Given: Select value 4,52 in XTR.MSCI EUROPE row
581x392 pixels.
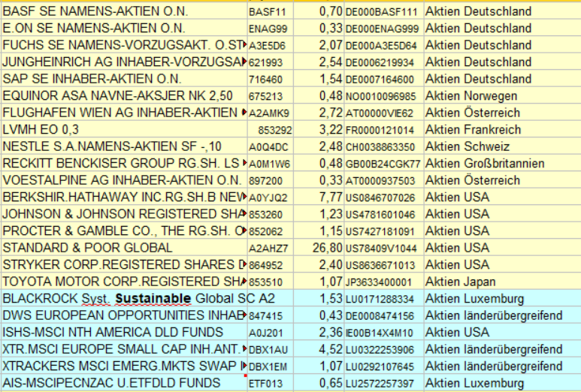Looking at the screenshot, I should [x=319, y=349].
